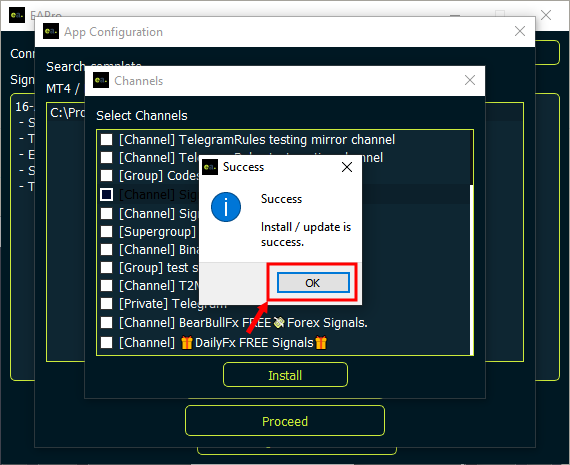Image resolution: width=570 pixels, height=465 pixels.
Task: Check the [Channel] Bina... checkbox
Action: [107, 249]
